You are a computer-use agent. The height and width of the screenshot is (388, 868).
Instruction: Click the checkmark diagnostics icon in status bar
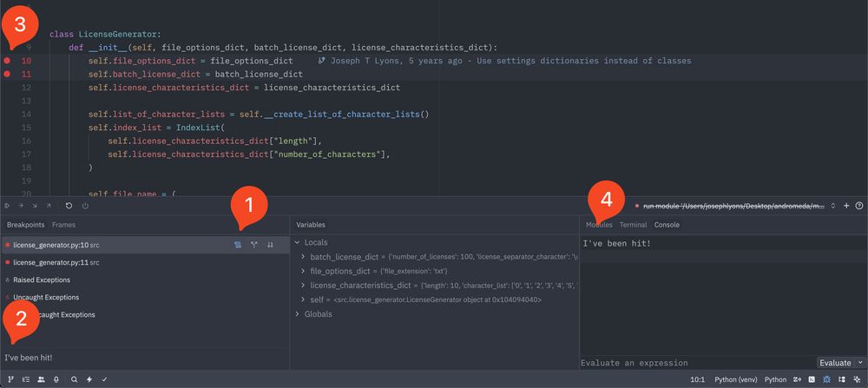tap(104, 379)
